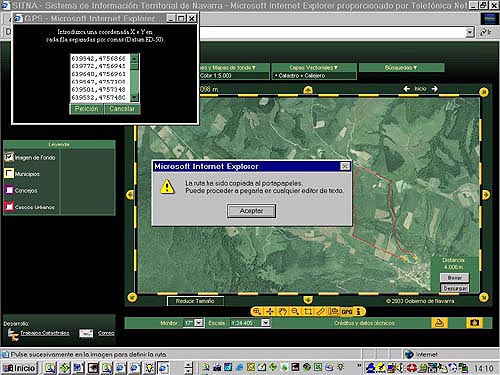The image size is (500, 375).
Task: Open the Búsquedas menu
Action: (401, 68)
